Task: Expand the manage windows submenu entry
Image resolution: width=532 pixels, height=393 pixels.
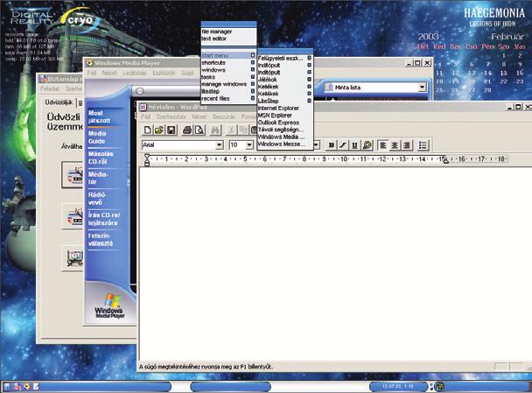Action: click(x=228, y=84)
